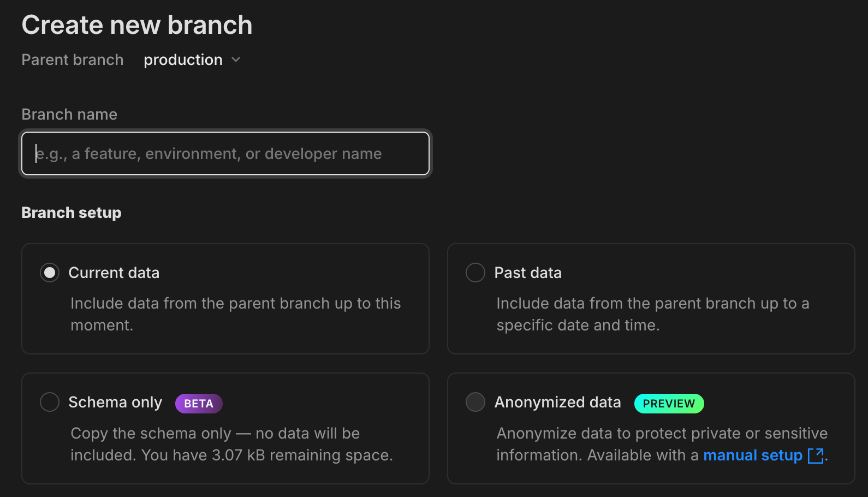
Task: Click the BETA badge on Schema only
Action: [x=199, y=404]
